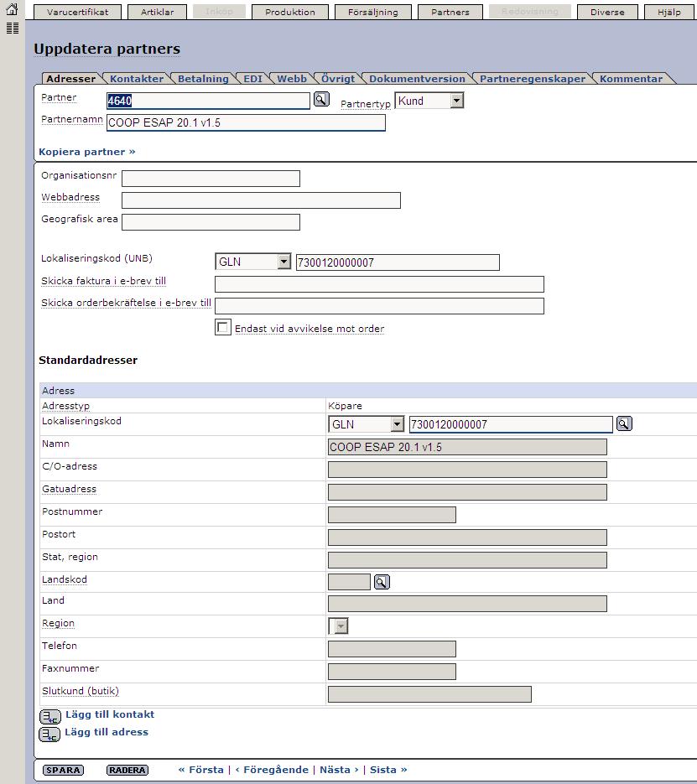Open the Hjälp menu
The image size is (697, 784).
669,12
